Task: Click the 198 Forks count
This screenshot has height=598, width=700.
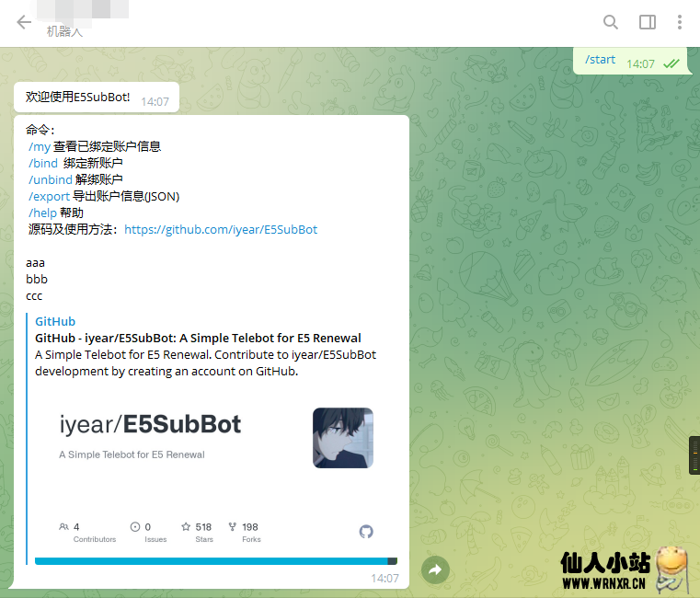Action: 244,532
